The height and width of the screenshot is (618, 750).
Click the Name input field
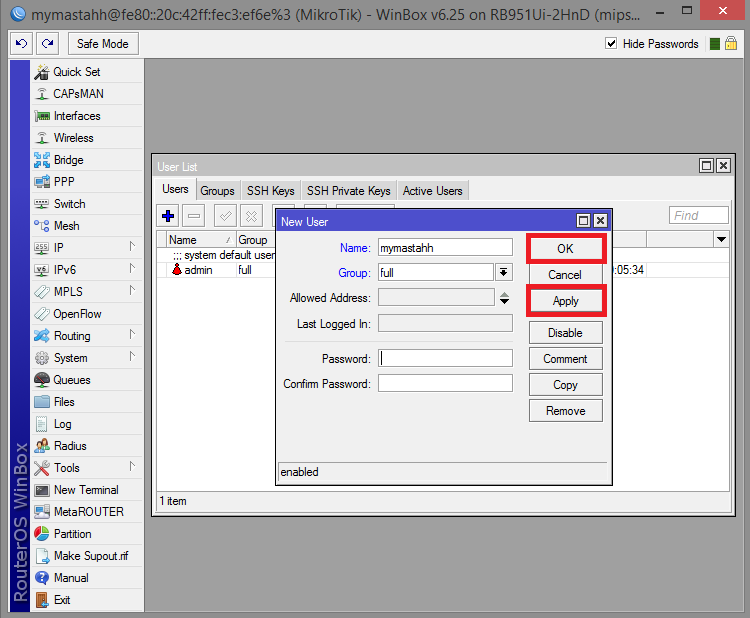[445, 248]
